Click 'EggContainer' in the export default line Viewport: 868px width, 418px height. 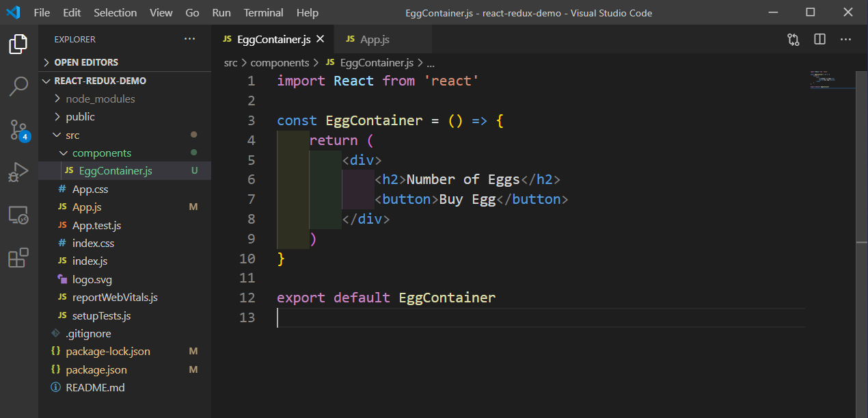(447, 298)
